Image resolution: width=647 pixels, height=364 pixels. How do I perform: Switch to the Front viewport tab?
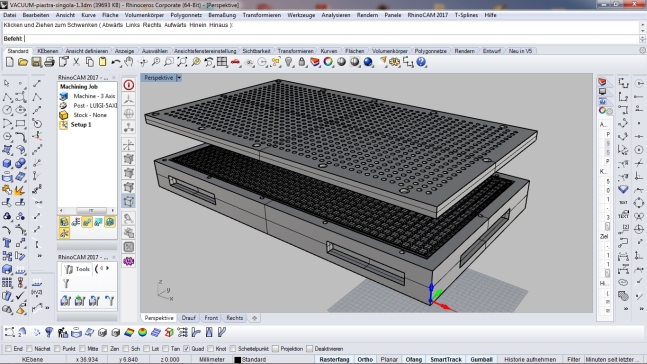pyautogui.click(x=211, y=318)
